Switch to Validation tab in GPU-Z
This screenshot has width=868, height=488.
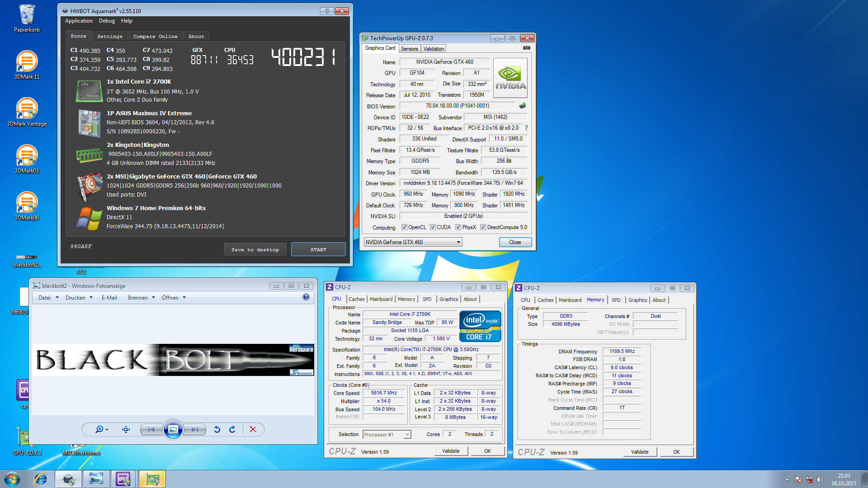434,49
